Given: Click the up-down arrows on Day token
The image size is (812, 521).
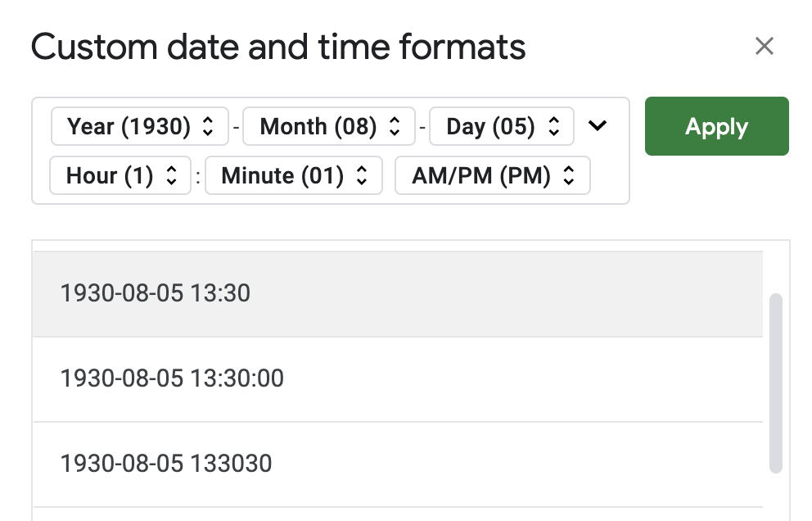Looking at the screenshot, I should (554, 127).
